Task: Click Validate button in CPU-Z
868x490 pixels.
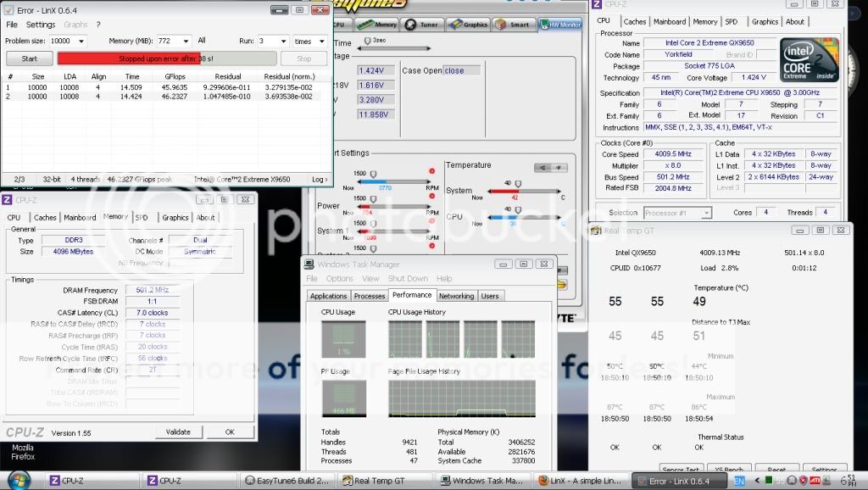Action: 178,432
